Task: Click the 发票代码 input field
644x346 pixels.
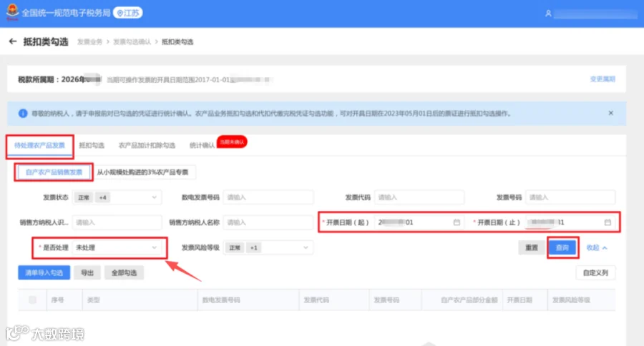Action: coord(419,197)
